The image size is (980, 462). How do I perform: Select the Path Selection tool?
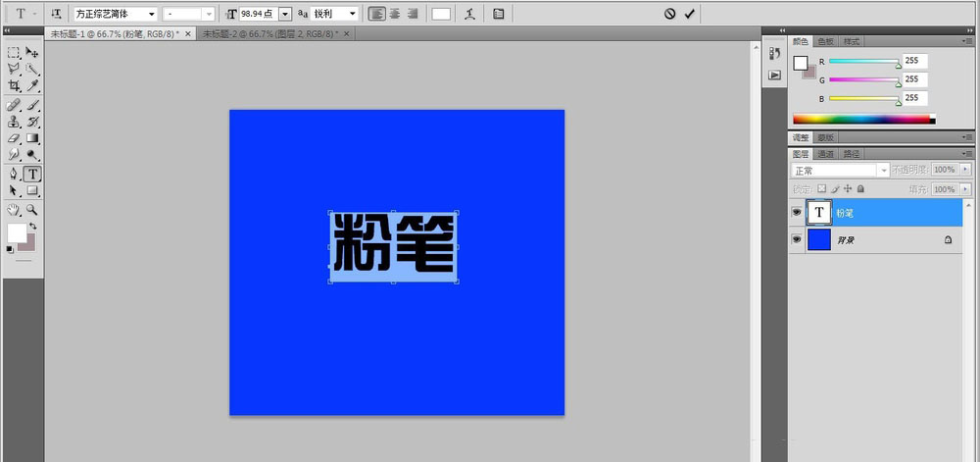13,190
